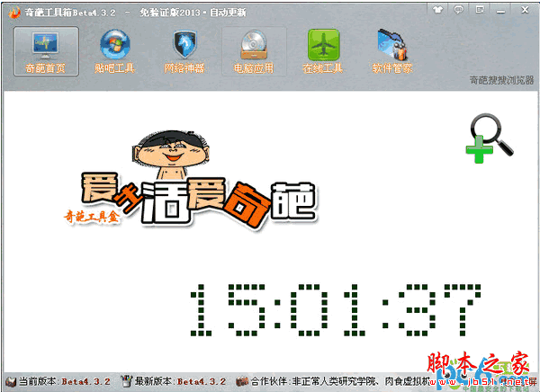The width and height of the screenshot is (540, 392).
Task: Click the 合作伙伴 partner text
Action: click(341, 381)
